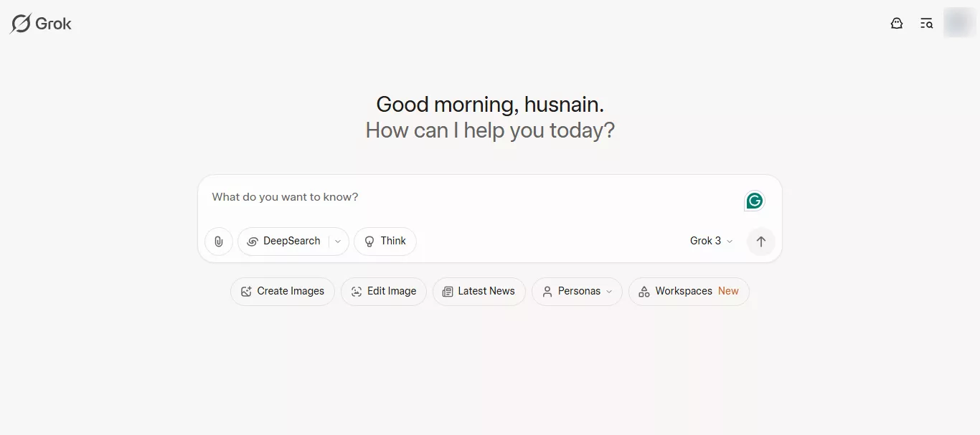Image resolution: width=980 pixels, height=435 pixels.
Task: Click the Grammarly icon in prompt box
Action: tap(754, 201)
